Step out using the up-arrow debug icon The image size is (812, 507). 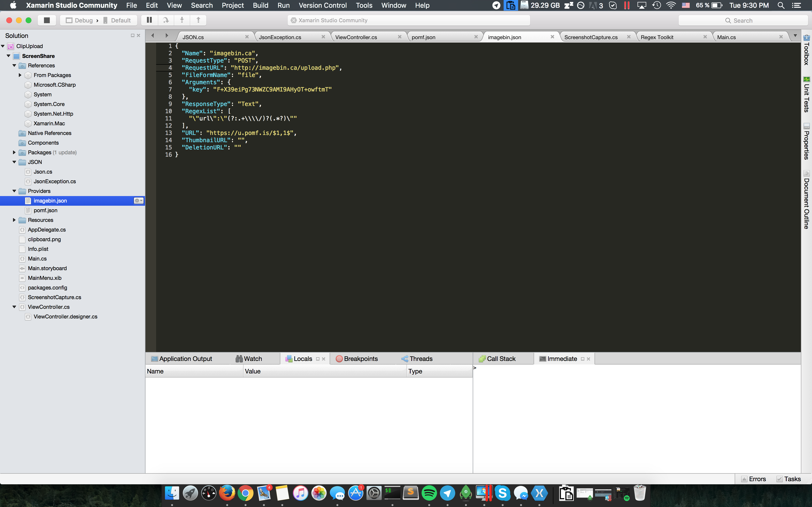click(x=198, y=20)
